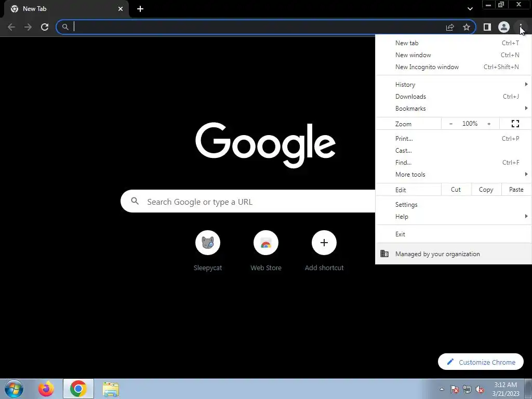Open the Windows Start button

click(x=14, y=389)
